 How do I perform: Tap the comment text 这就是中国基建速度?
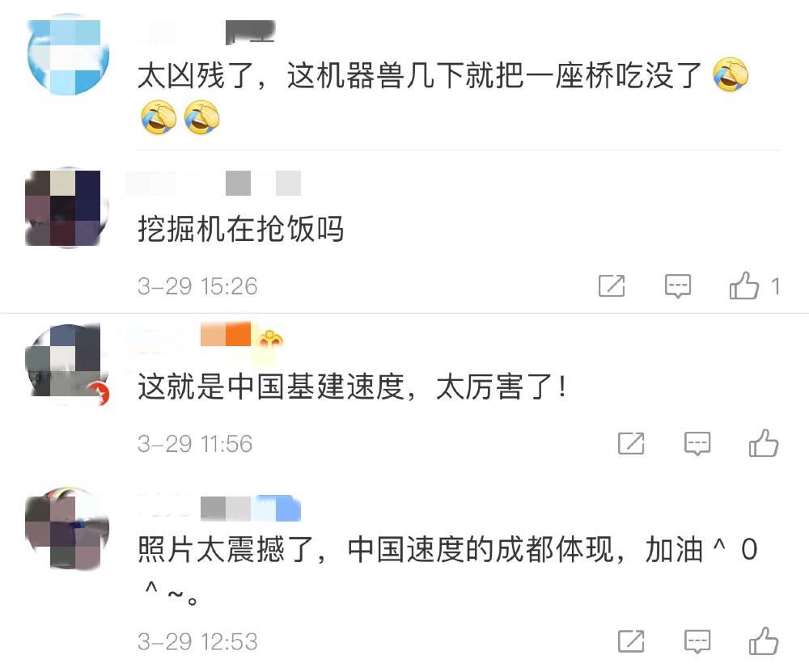[x=270, y=387]
